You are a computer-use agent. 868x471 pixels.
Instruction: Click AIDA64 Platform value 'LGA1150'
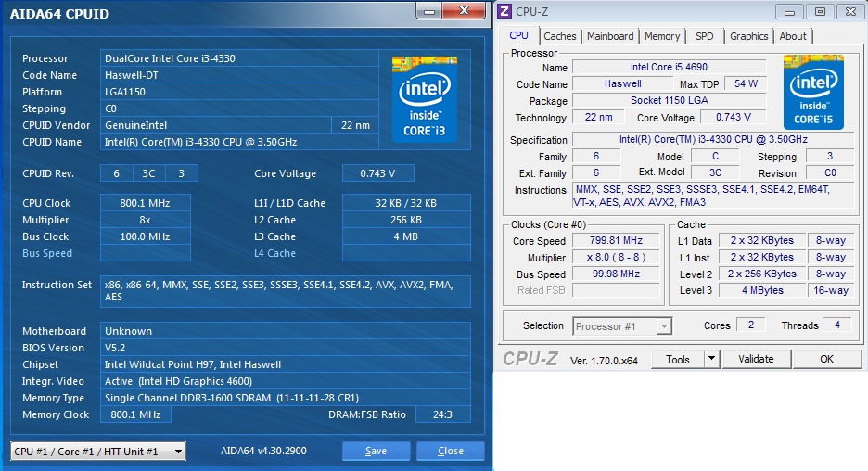[239, 91]
